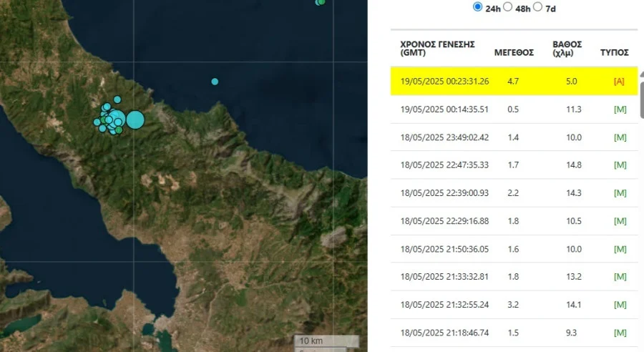Click the magnitude 3.2 value
644x352 pixels.
[513, 305]
